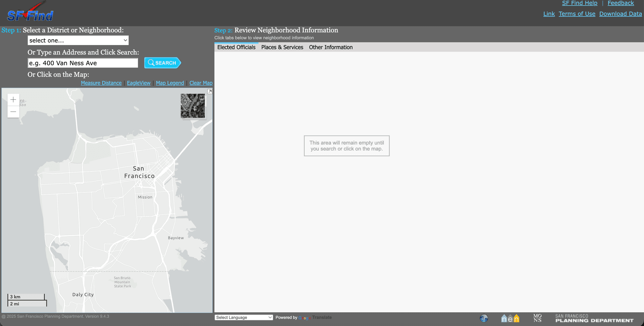The width and height of the screenshot is (644, 326).
Task: View the Map Legend
Action: pyautogui.click(x=170, y=83)
